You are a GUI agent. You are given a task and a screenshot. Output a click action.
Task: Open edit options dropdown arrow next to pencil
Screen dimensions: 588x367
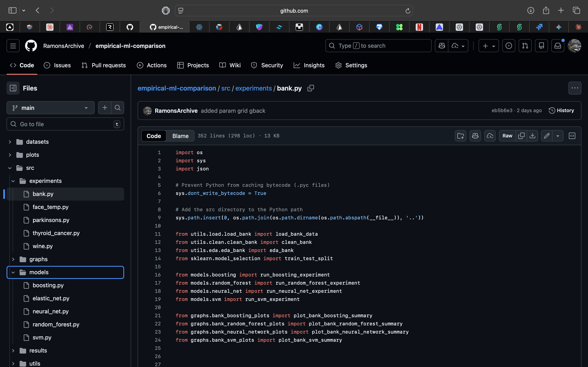(x=558, y=136)
